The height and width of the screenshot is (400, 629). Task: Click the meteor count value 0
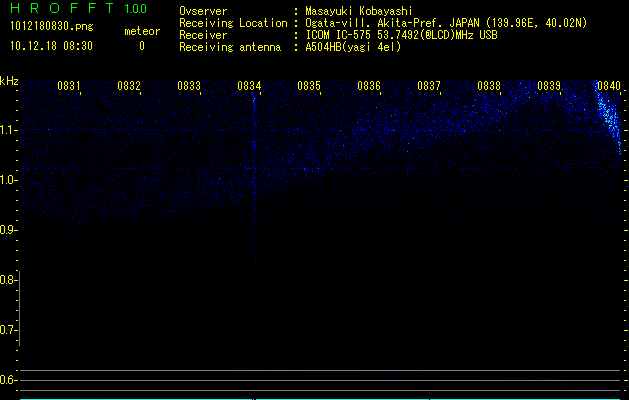pos(142,46)
